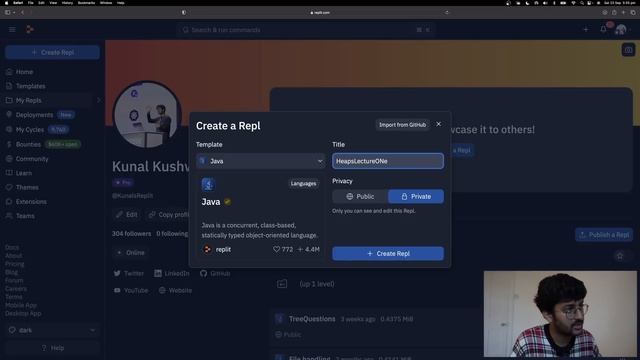640x360 pixels.
Task: Click the Title input field
Action: (388, 161)
